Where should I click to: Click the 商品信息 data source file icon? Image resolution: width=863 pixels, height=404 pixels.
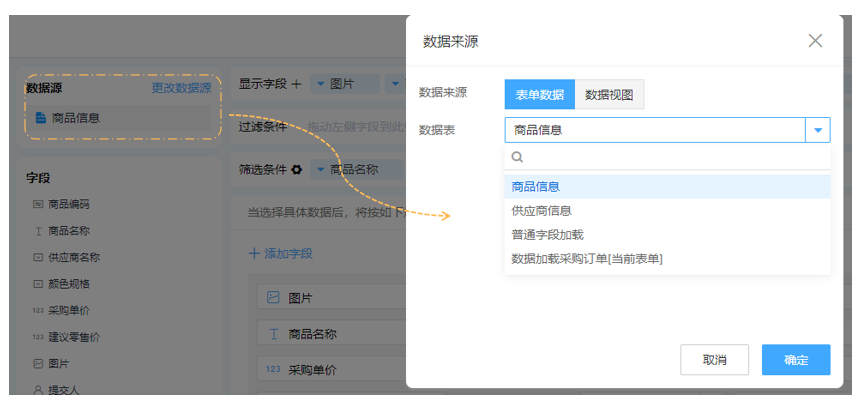[x=40, y=118]
